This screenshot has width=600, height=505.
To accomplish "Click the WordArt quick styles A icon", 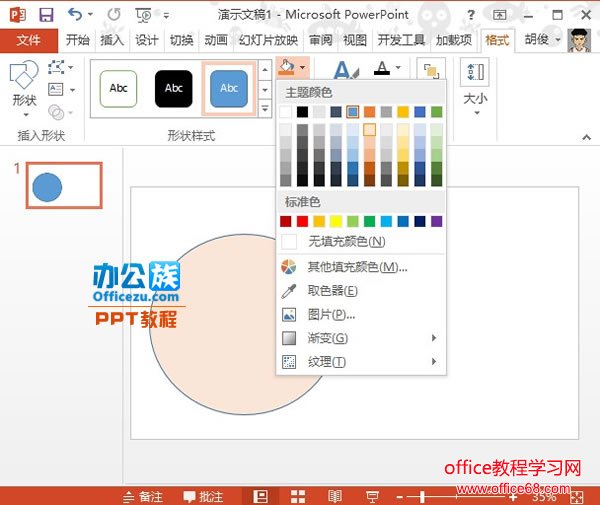I will pyautogui.click(x=345, y=69).
